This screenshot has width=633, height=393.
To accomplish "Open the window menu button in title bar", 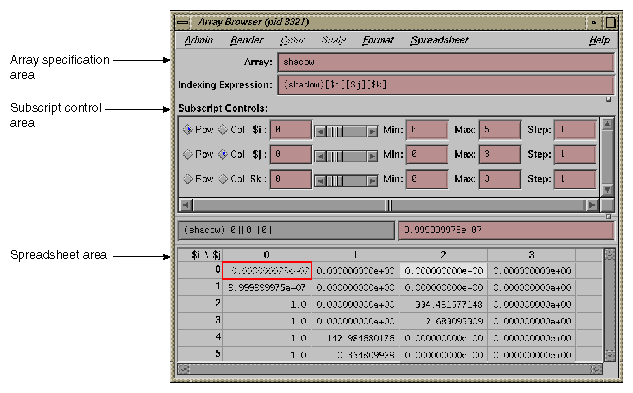I will click(183, 22).
